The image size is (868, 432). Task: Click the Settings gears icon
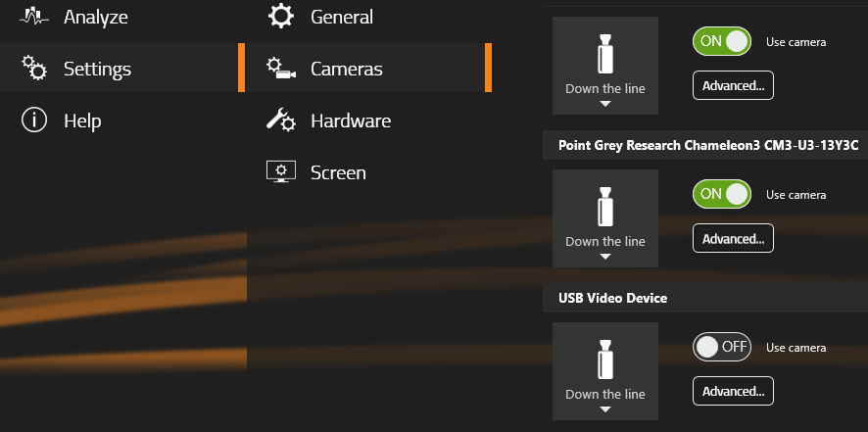(x=34, y=69)
